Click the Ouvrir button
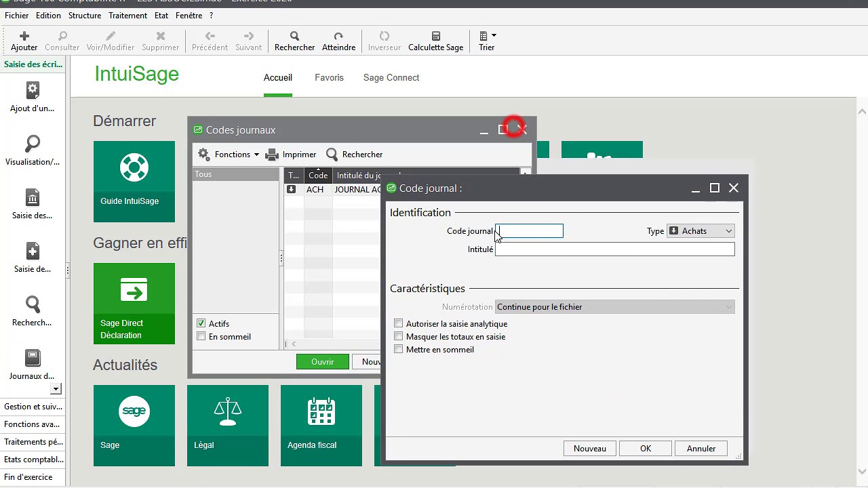The height and width of the screenshot is (488, 868). (x=323, y=362)
